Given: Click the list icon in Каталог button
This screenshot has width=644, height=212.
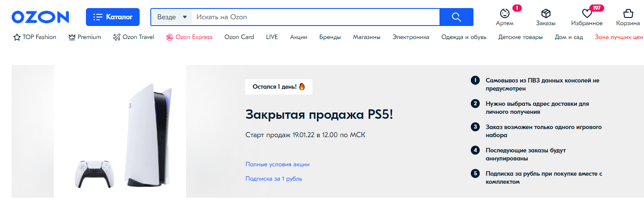Looking at the screenshot, I should click(98, 17).
